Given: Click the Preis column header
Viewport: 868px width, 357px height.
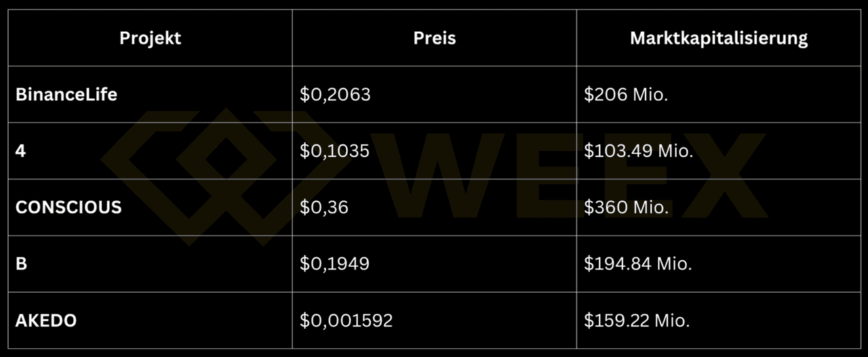Looking at the screenshot, I should pos(434,38).
